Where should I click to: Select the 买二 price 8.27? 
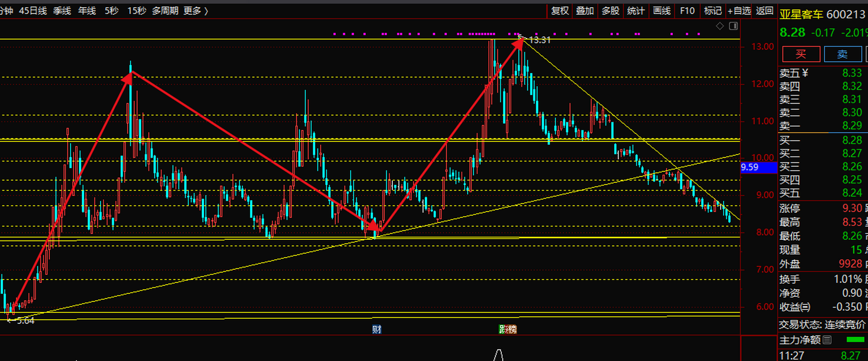tap(852, 153)
